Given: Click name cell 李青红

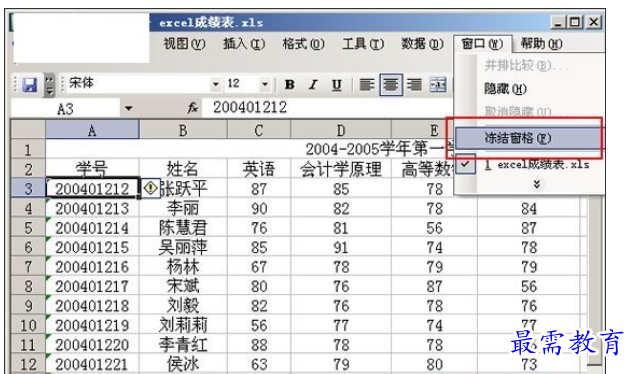Looking at the screenshot, I should click(183, 345).
